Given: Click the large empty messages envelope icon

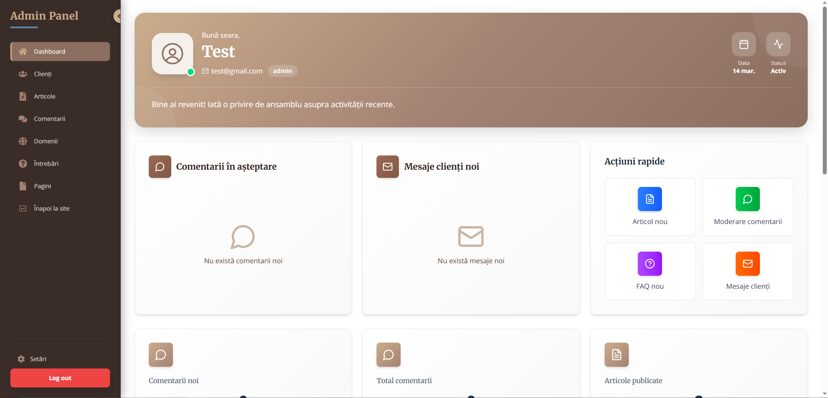Looking at the screenshot, I should pyautogui.click(x=471, y=236).
